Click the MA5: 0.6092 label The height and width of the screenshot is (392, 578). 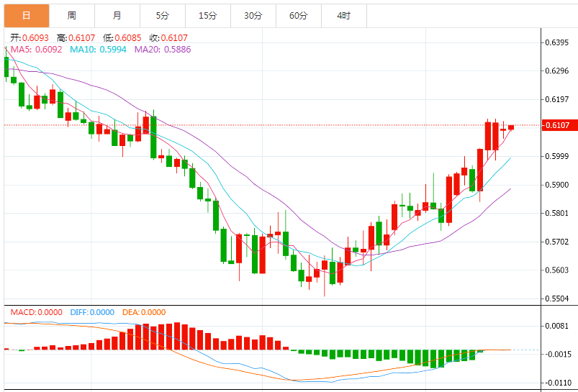[37, 50]
